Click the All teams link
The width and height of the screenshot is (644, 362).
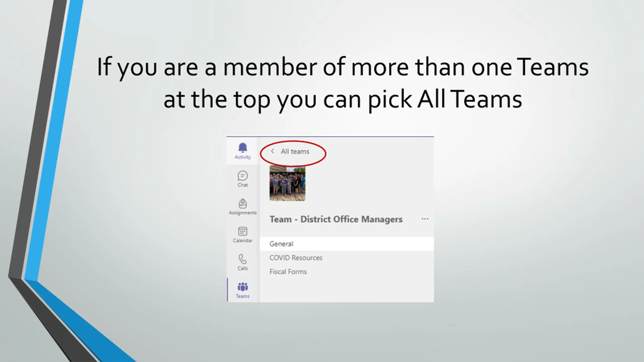pos(295,151)
